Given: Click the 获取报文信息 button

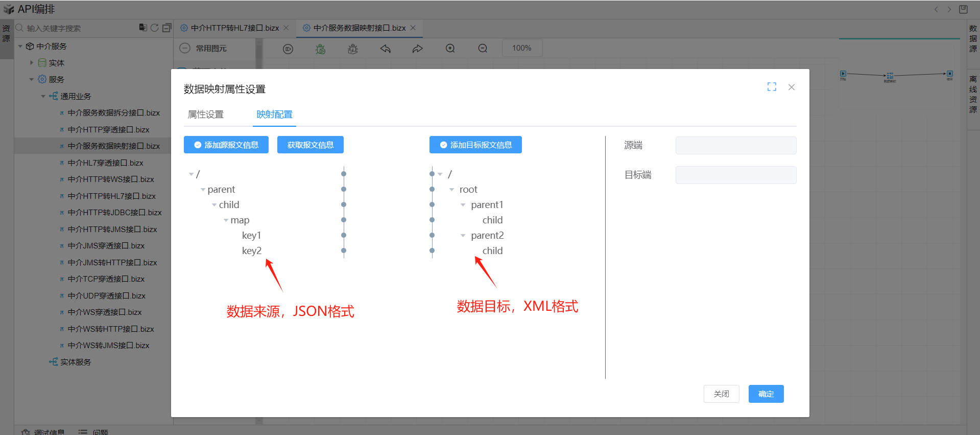Looking at the screenshot, I should pos(310,145).
